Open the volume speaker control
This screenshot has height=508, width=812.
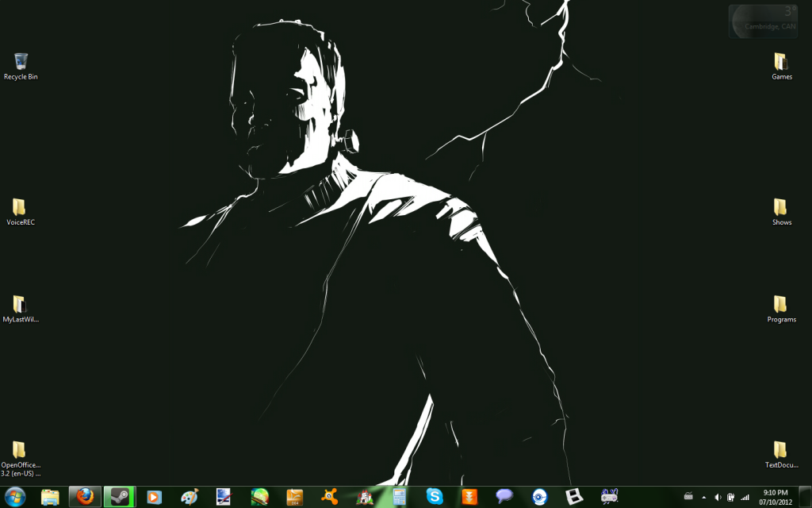pyautogui.click(x=718, y=498)
